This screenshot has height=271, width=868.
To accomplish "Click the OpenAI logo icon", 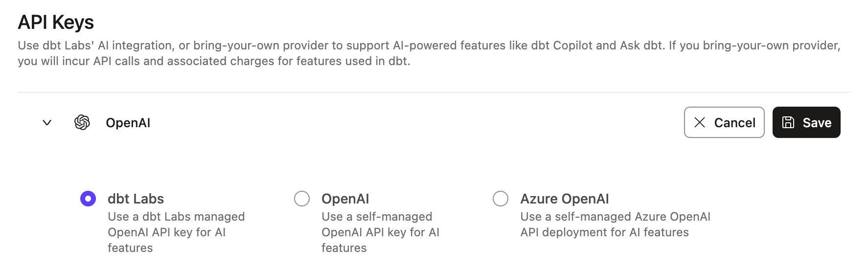I will coord(82,122).
